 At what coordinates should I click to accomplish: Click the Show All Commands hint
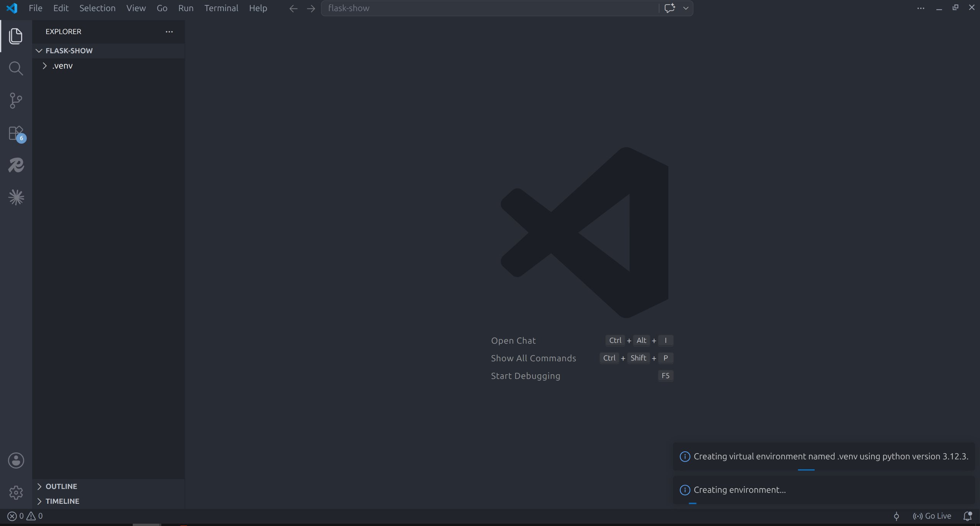[x=533, y=358]
